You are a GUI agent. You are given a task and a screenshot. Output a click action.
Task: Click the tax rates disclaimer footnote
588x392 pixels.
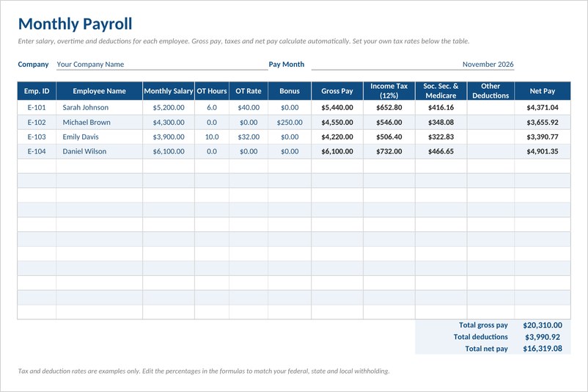click(204, 371)
